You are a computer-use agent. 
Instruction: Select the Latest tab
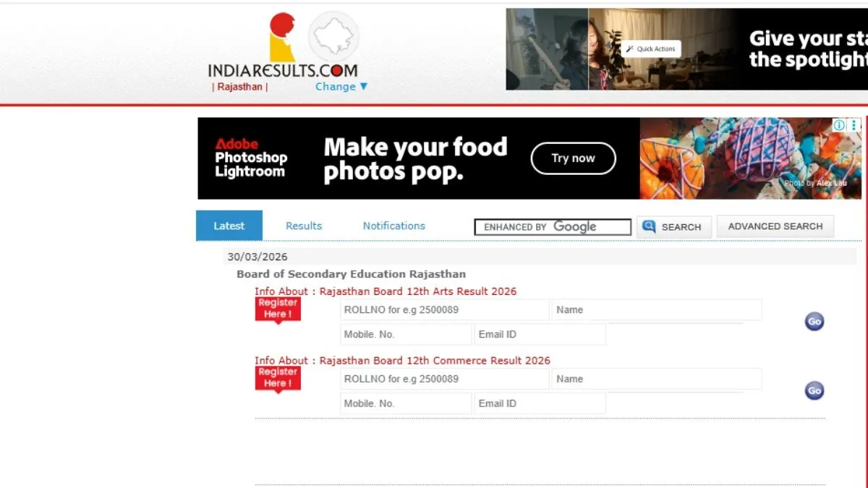point(229,226)
